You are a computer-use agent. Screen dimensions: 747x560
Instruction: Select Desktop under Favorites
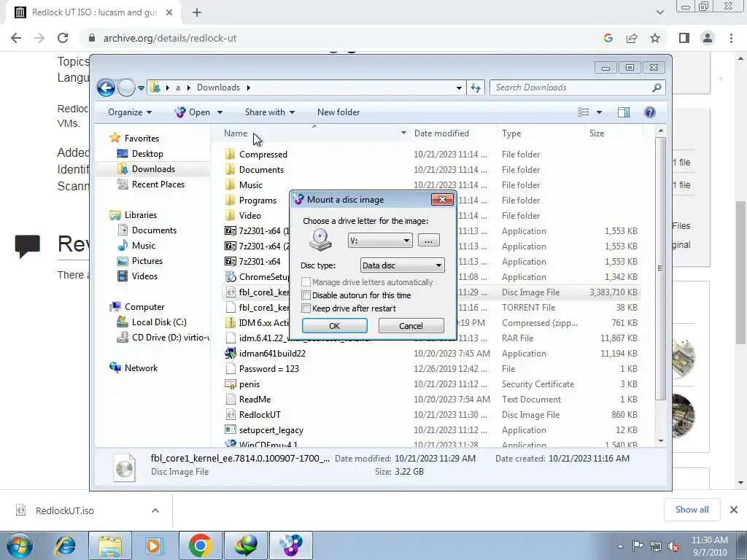147,154
